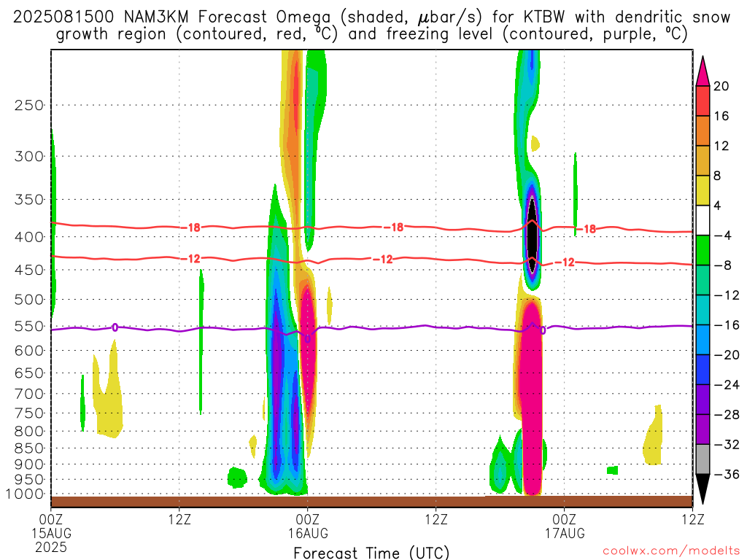Pick the pink above-20 arrow on the colorbar
Viewport: 747px width, 560px height.
coord(703,71)
